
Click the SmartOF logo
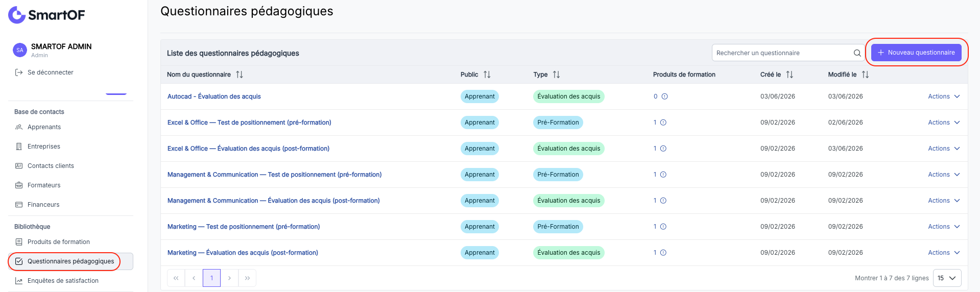pyautogui.click(x=46, y=15)
